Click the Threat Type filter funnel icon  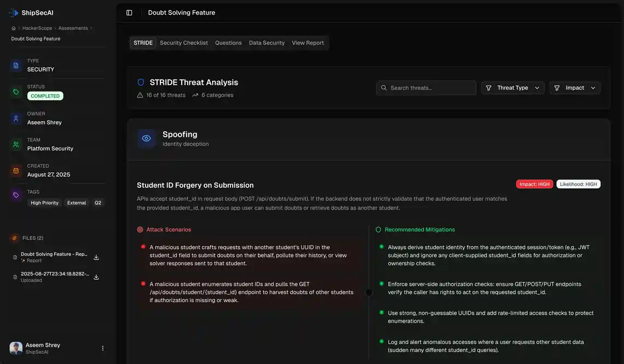pyautogui.click(x=489, y=88)
